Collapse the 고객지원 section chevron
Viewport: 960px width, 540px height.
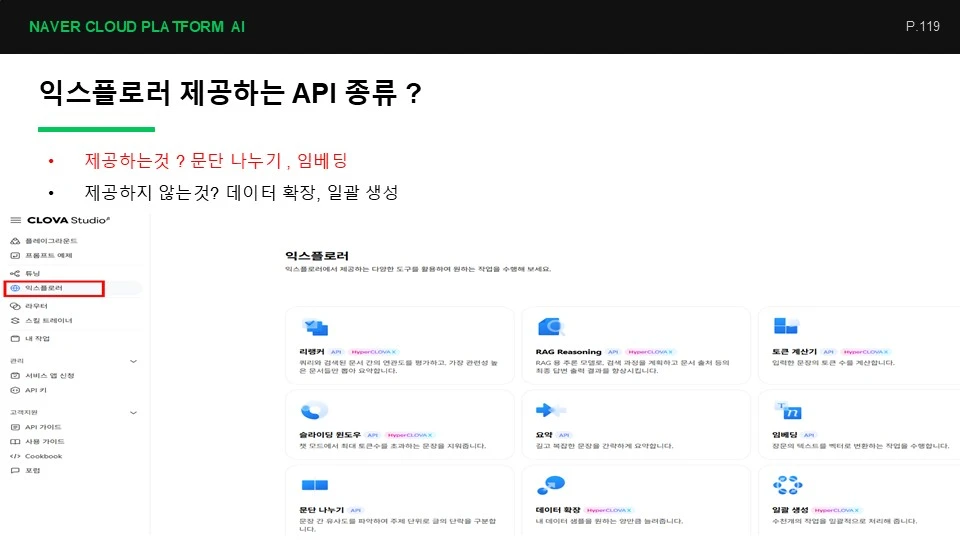coord(133,413)
